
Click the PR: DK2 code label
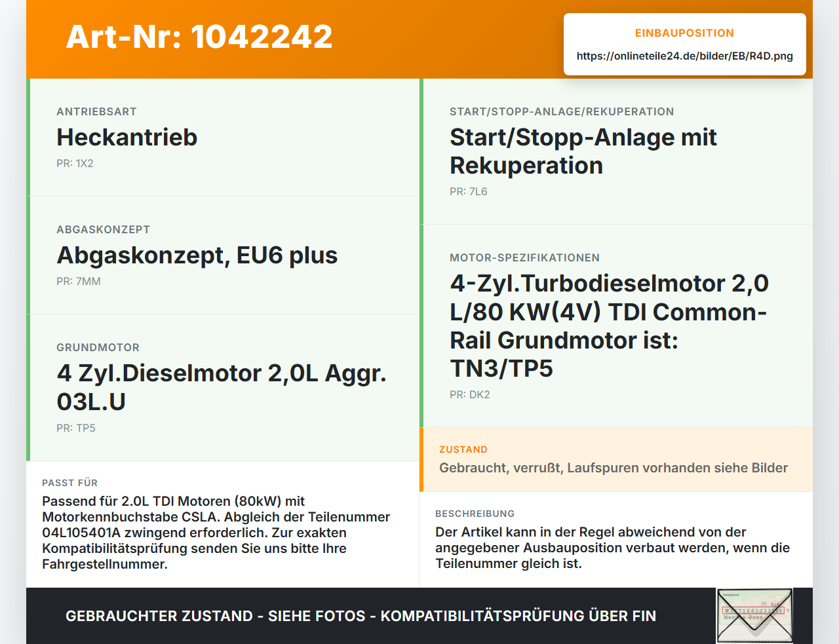click(x=470, y=394)
